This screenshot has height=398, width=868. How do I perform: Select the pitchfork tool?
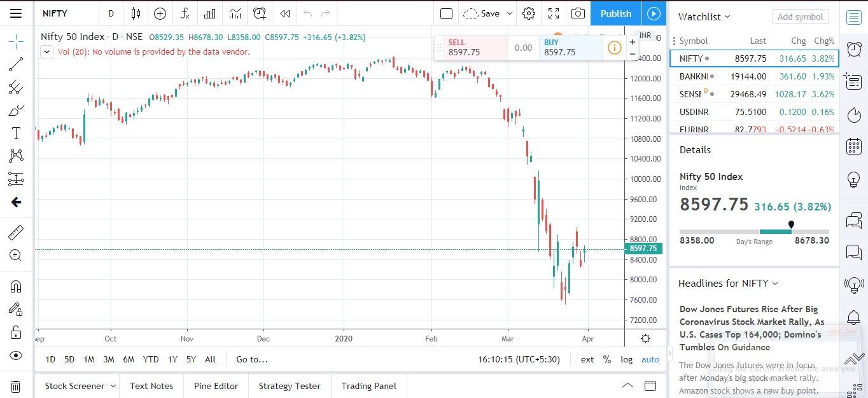[16, 88]
